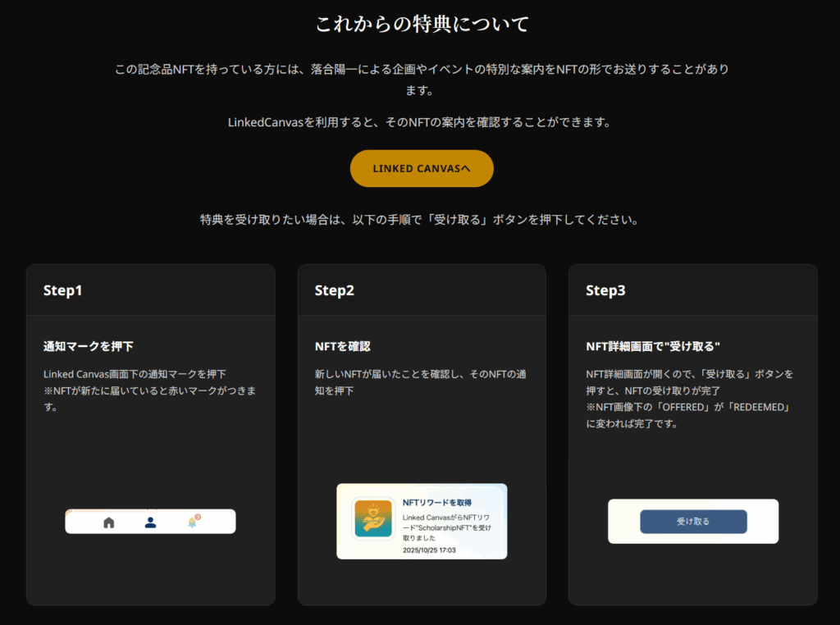The image size is (840, 625).
Task: Click the LINKED CANVASへ button
Action: (422, 168)
